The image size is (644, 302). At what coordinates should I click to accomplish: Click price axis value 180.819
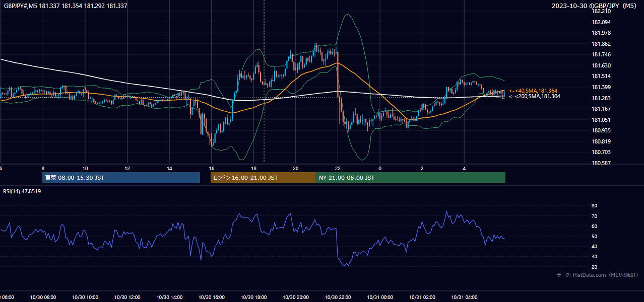(601, 141)
